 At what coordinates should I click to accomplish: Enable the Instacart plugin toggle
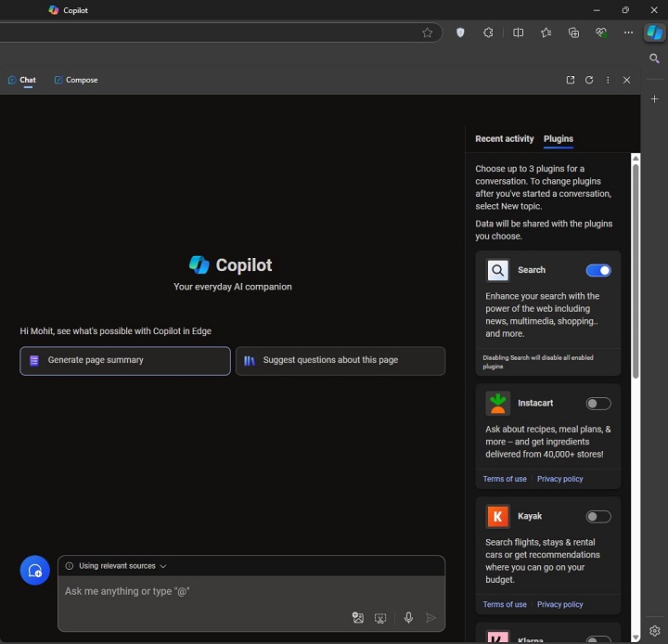pyautogui.click(x=598, y=404)
